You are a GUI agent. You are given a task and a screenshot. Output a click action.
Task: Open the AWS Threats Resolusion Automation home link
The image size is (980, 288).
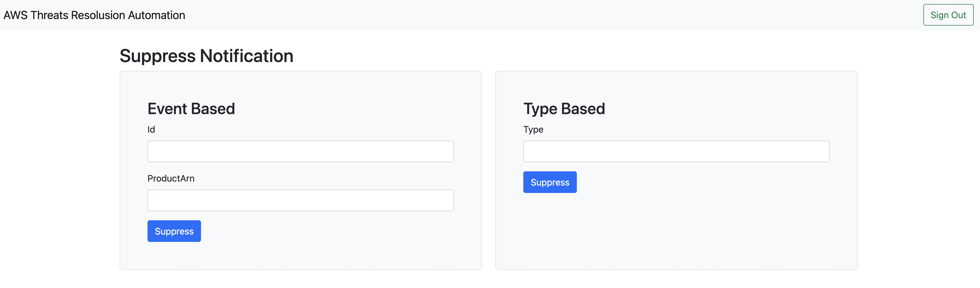[94, 15]
